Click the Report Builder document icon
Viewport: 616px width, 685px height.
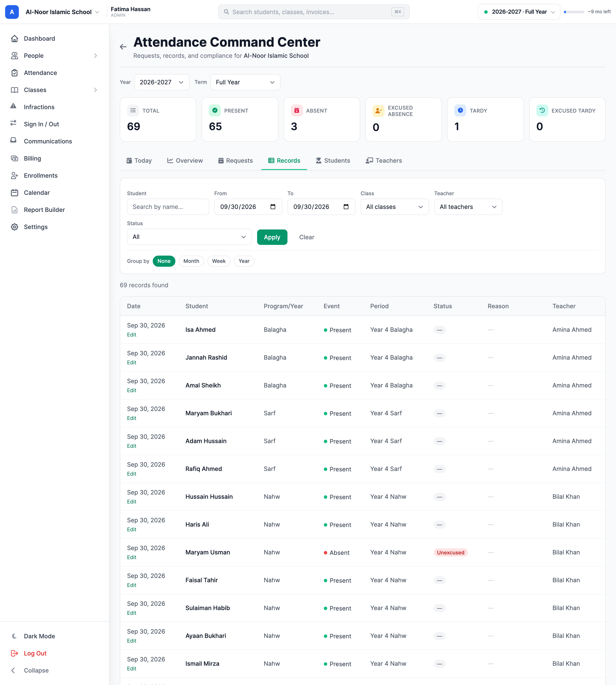pyautogui.click(x=14, y=210)
